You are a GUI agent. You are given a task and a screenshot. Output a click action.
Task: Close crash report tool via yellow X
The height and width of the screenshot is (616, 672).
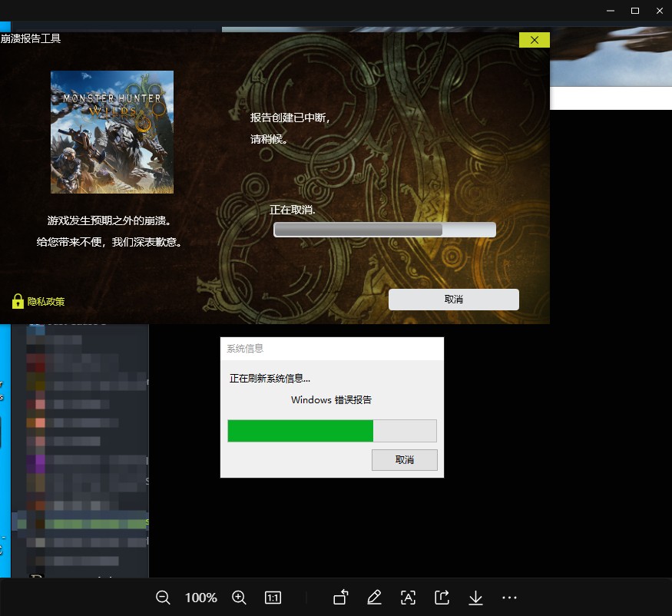click(x=534, y=40)
